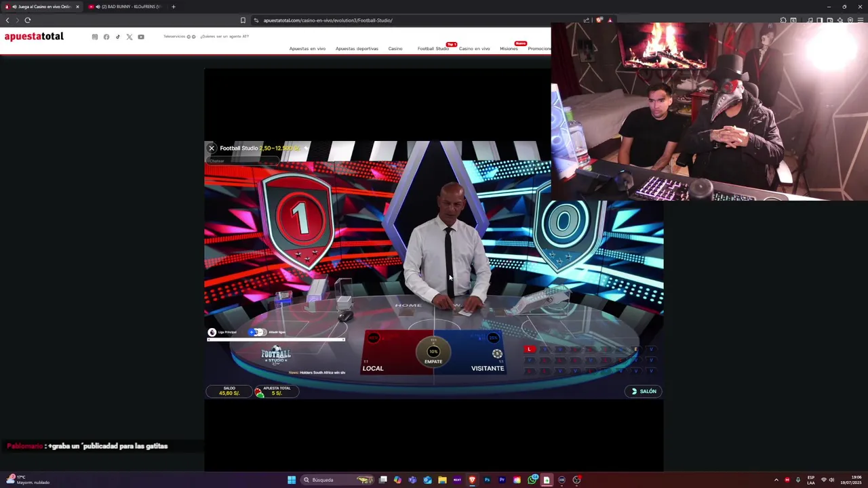
Task: Go back in browser history
Action: (x=7, y=20)
